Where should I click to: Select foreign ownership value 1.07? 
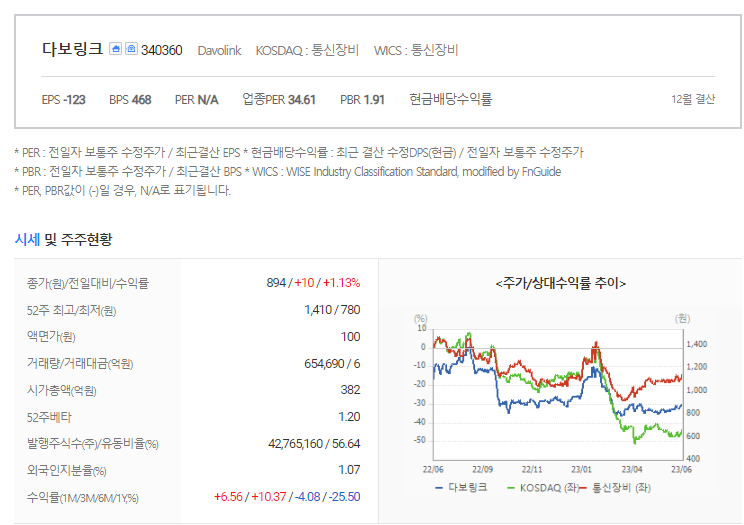coord(349,470)
